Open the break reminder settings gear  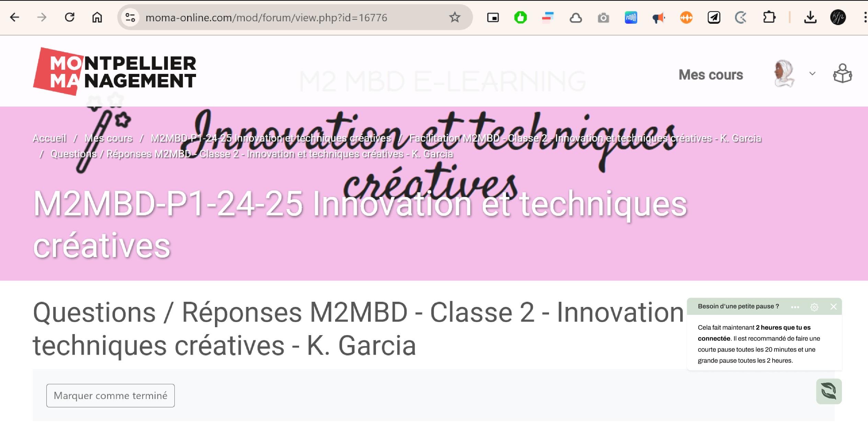(x=814, y=307)
